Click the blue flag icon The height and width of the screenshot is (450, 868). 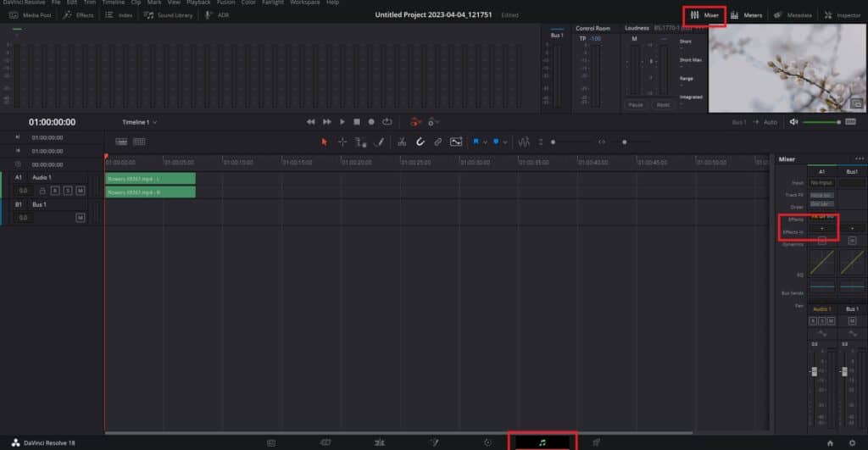click(x=476, y=142)
